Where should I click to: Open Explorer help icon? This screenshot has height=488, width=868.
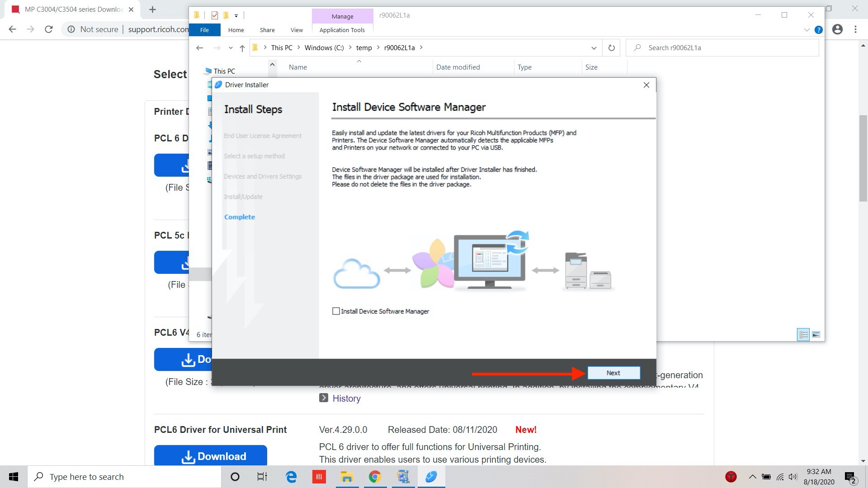pyautogui.click(x=818, y=30)
